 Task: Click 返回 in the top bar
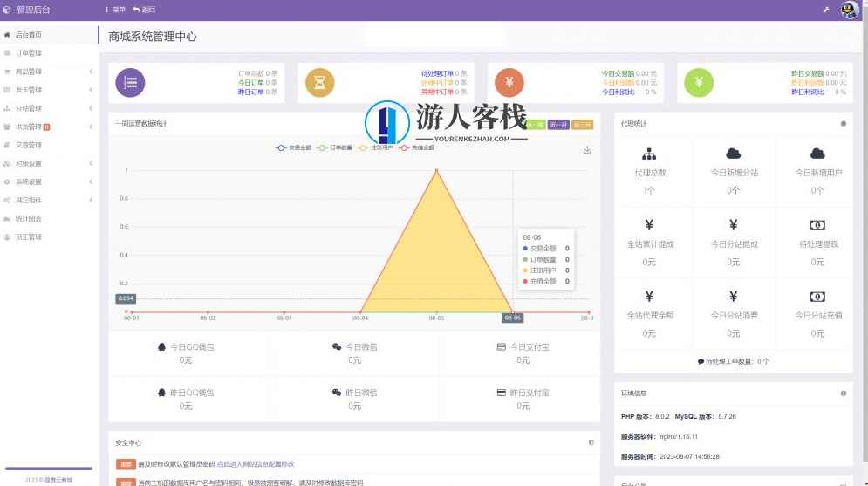pos(144,10)
